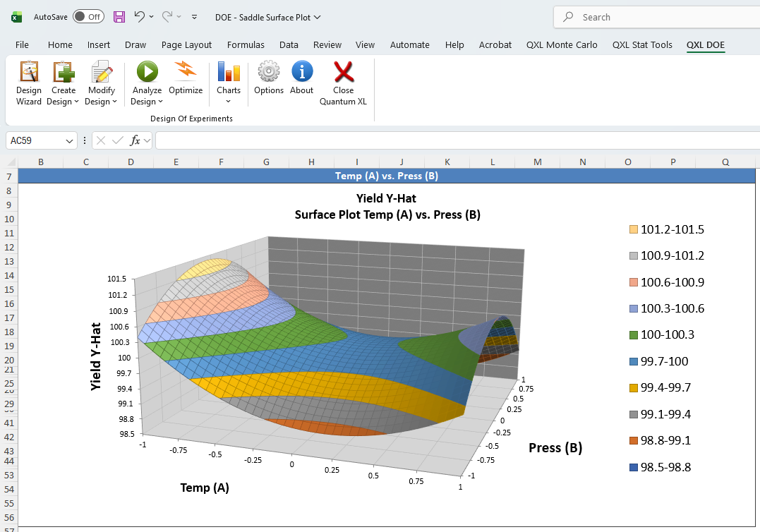Open the Formulas ribbon tab
This screenshot has width=760, height=532.
tap(246, 44)
